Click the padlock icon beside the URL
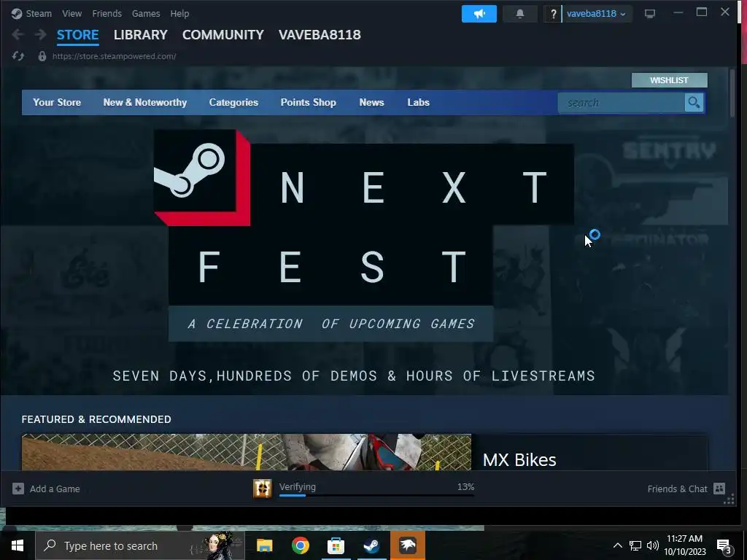Screen dimensions: 747x560 coord(42,56)
